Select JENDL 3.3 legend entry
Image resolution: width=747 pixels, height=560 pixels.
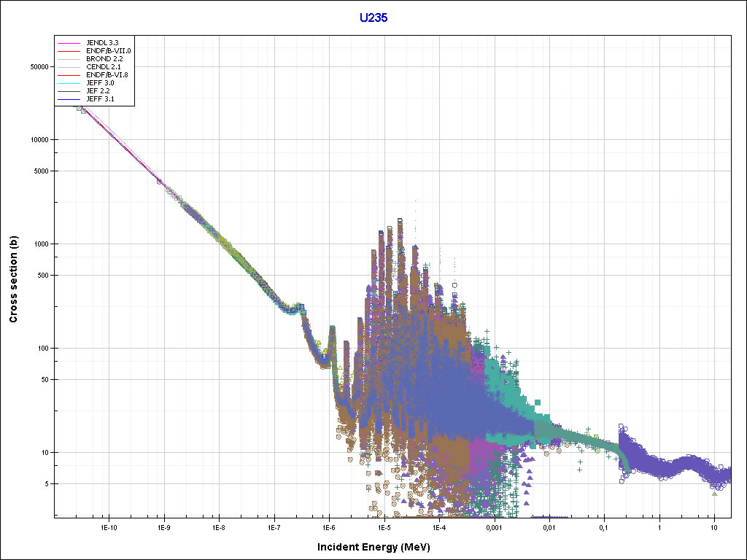pyautogui.click(x=102, y=43)
